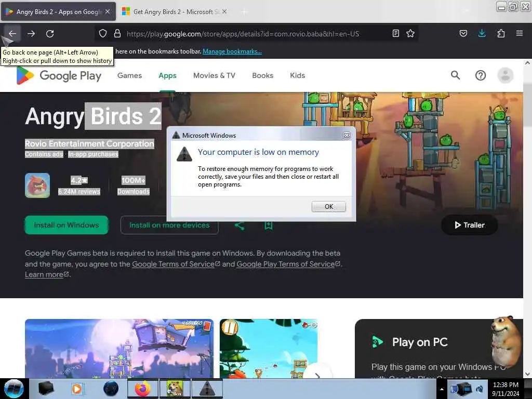Open volume control in system tray

click(480, 389)
